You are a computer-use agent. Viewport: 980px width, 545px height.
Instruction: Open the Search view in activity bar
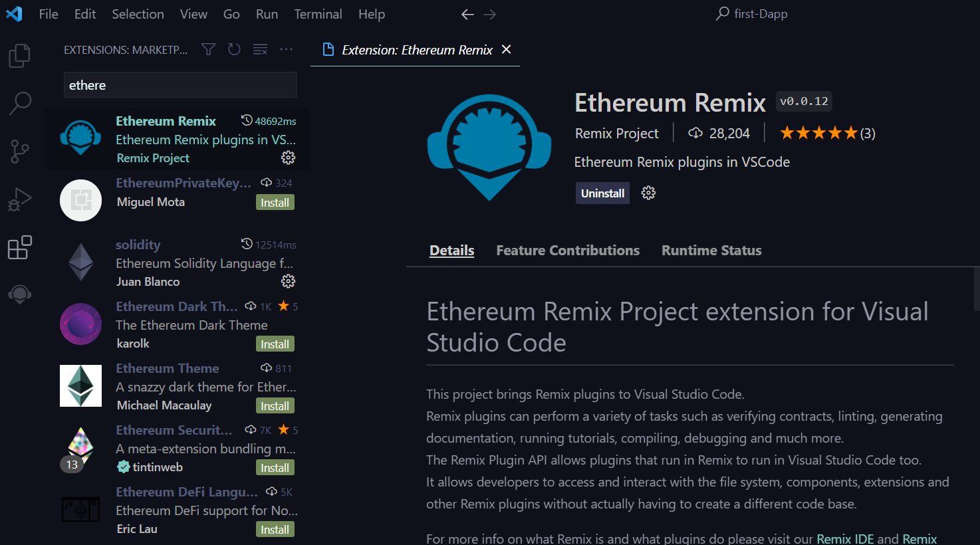20,103
